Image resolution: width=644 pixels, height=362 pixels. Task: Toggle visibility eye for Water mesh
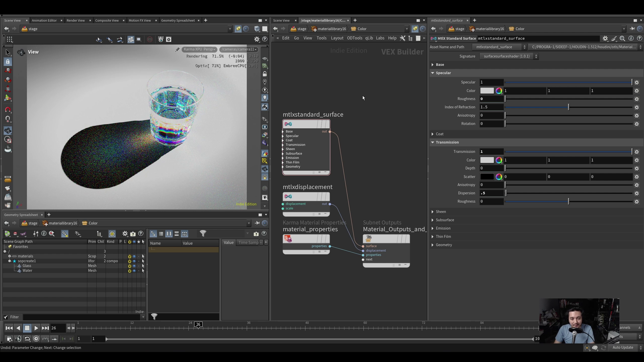[x=134, y=271]
